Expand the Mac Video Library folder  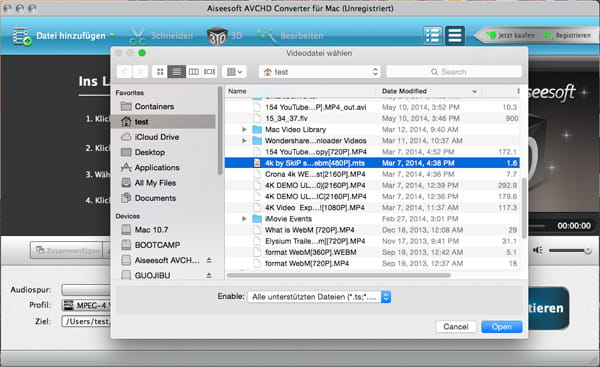tap(244, 129)
